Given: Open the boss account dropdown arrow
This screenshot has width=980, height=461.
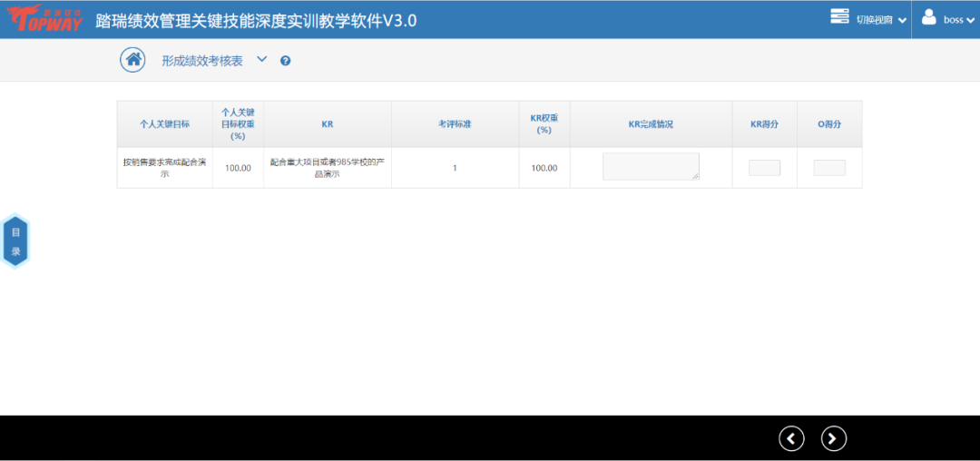Looking at the screenshot, I should (970, 20).
